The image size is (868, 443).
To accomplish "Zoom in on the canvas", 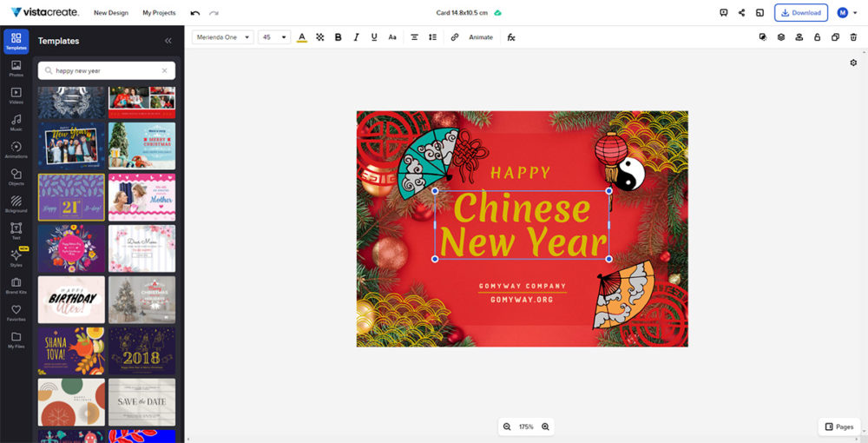I will point(545,426).
